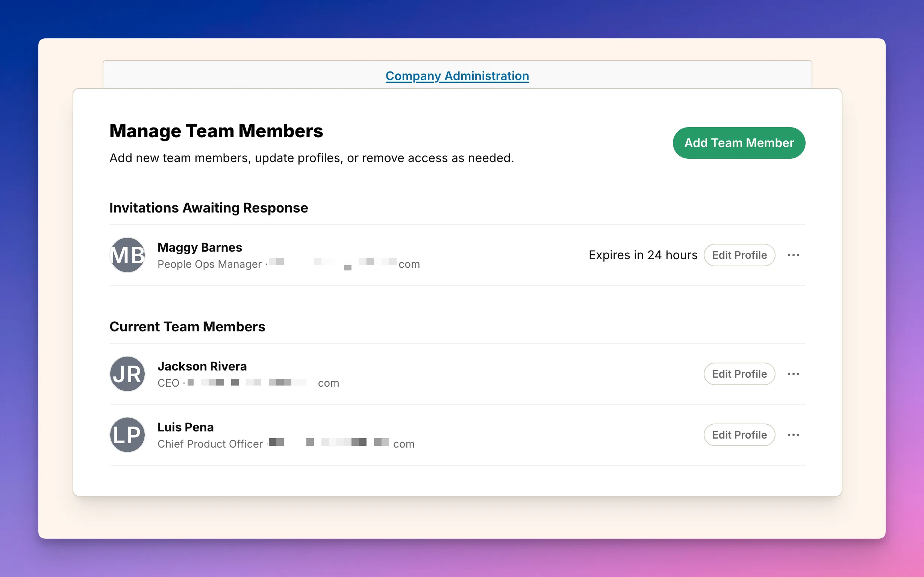Image resolution: width=924 pixels, height=577 pixels.
Task: Click the People Ops Manager role text
Action: click(x=209, y=264)
